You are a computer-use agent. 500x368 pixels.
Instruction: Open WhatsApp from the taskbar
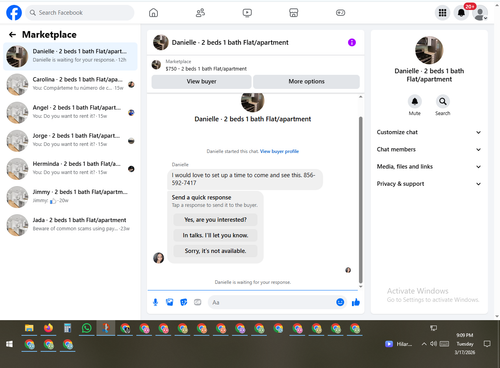point(87,328)
